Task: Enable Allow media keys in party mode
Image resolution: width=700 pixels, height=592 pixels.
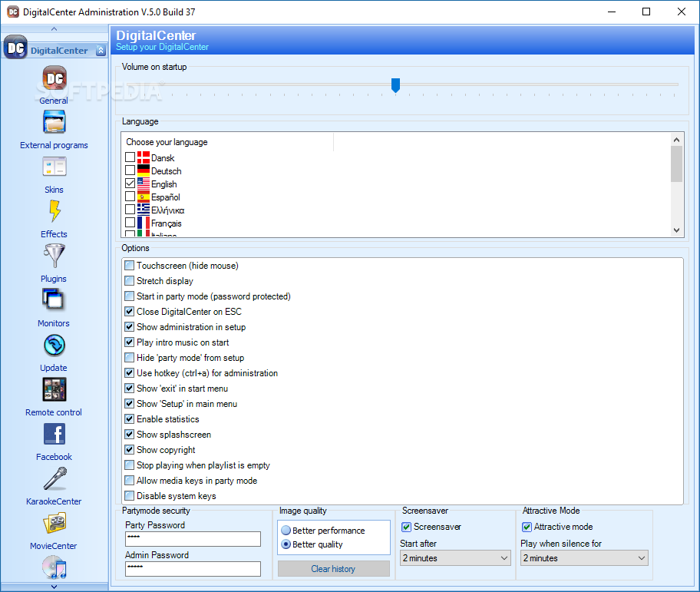Action: coord(130,481)
